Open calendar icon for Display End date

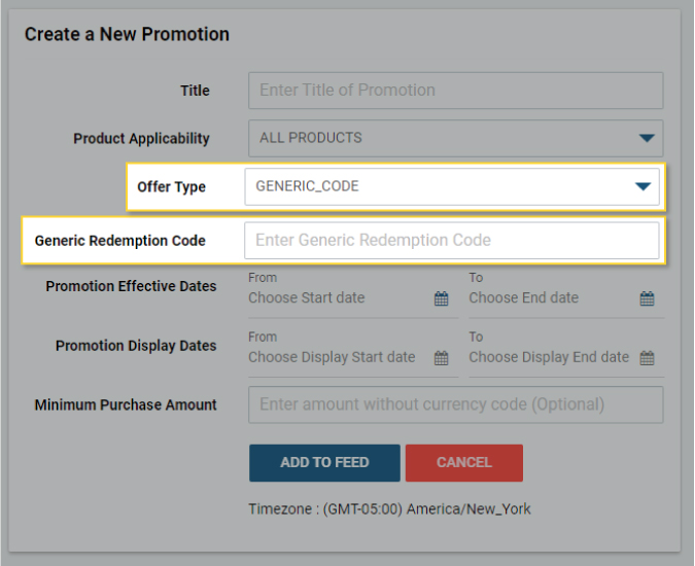point(647,358)
